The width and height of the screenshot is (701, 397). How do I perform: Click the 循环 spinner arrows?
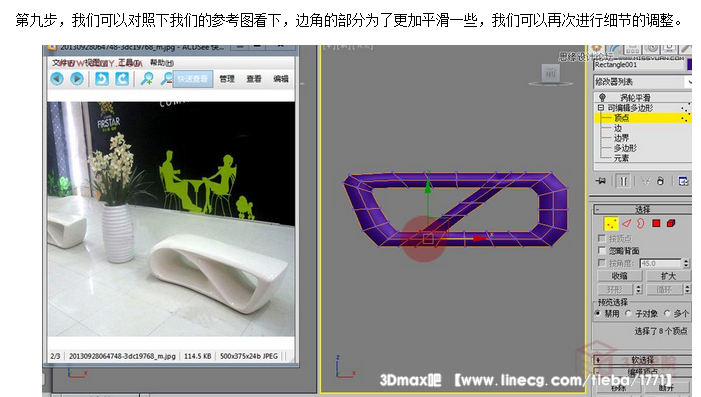tap(687, 289)
